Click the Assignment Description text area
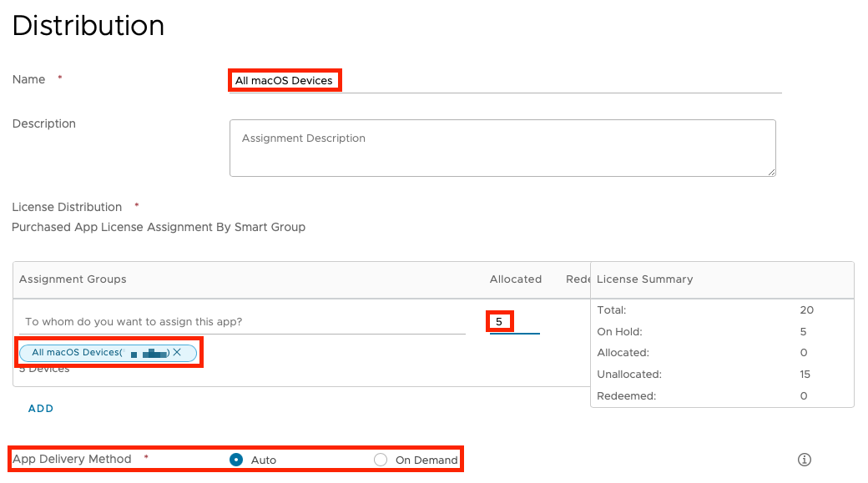The width and height of the screenshot is (868, 483). 501,148
